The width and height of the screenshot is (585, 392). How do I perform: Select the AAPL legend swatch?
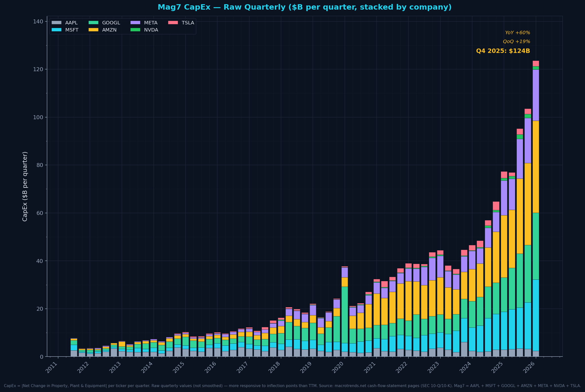pyautogui.click(x=56, y=23)
